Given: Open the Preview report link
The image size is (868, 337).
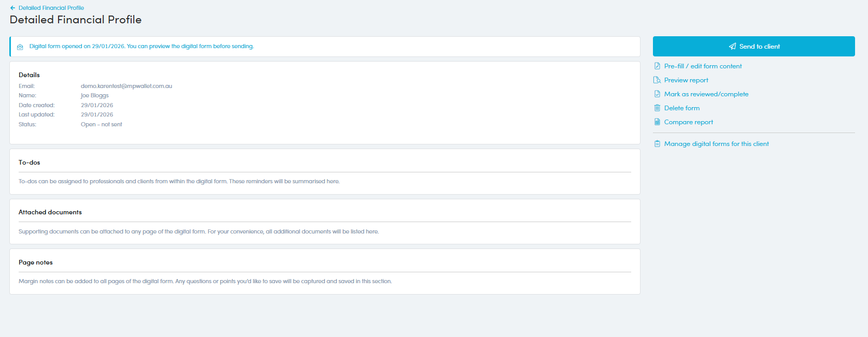Looking at the screenshot, I should 686,80.
